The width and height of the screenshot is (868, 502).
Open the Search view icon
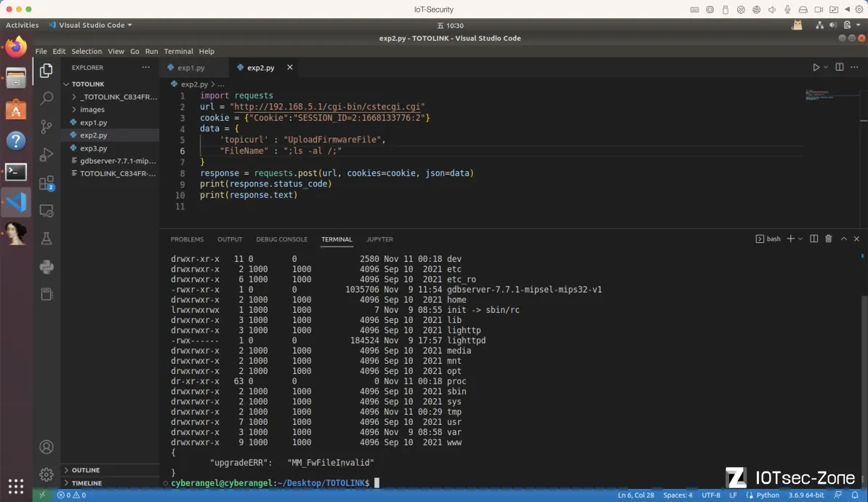pos(47,99)
